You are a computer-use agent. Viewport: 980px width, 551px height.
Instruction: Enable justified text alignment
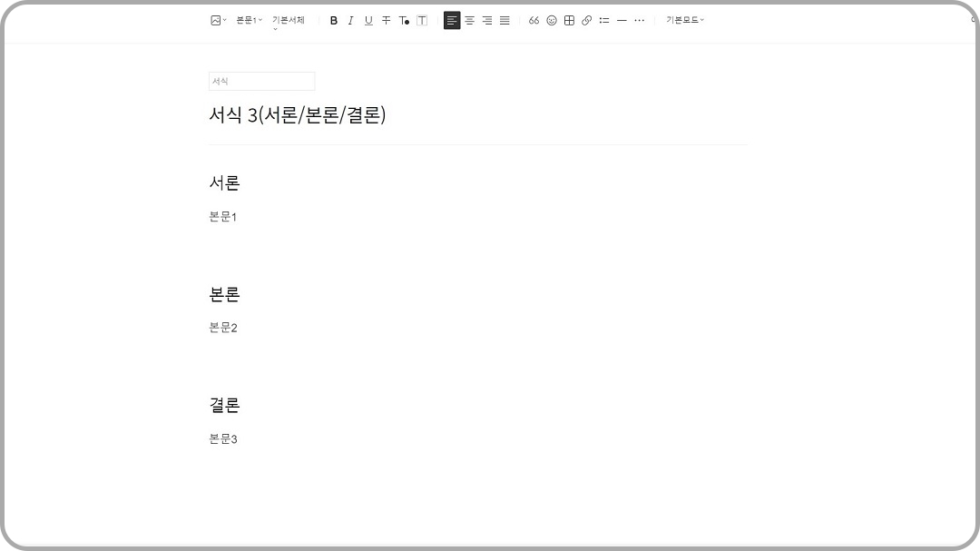[504, 20]
